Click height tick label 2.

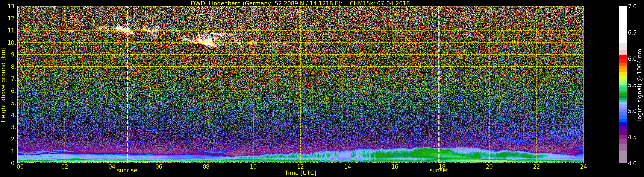(x=14, y=139)
